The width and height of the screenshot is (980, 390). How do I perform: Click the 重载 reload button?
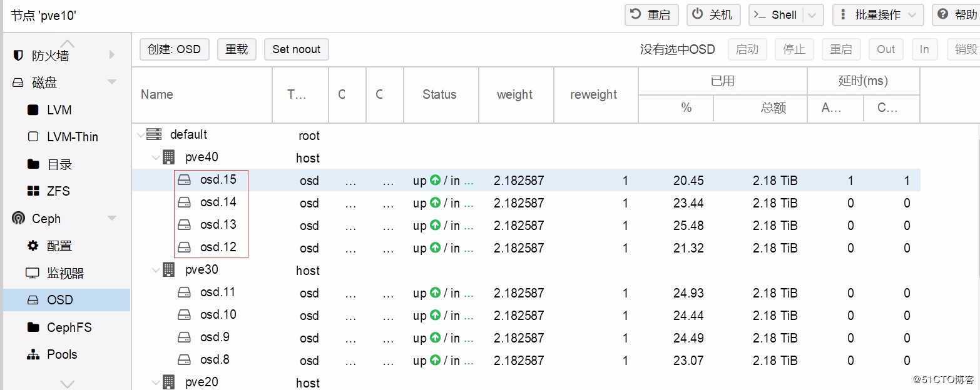(x=237, y=49)
